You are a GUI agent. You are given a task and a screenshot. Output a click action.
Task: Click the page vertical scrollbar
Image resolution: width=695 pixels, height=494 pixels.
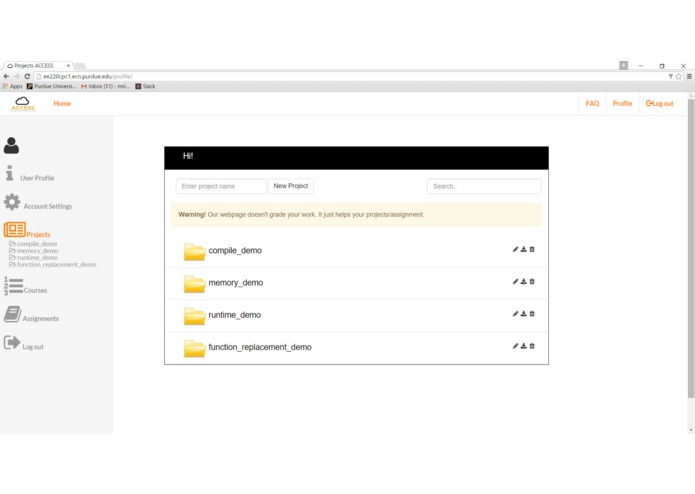click(691, 248)
